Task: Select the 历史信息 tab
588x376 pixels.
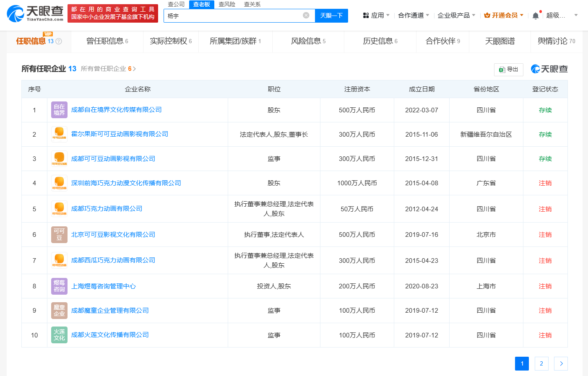Action: pos(380,41)
